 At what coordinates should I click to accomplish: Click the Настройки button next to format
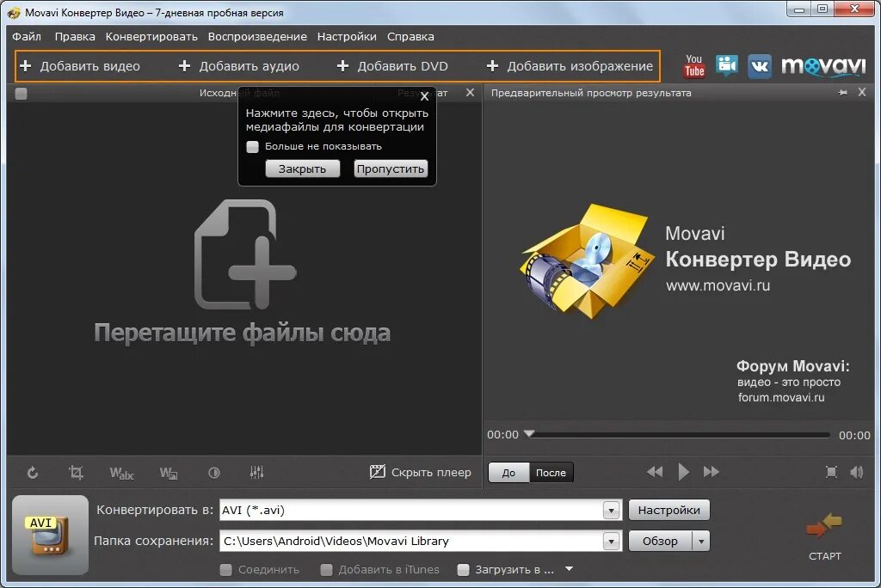pyautogui.click(x=669, y=511)
